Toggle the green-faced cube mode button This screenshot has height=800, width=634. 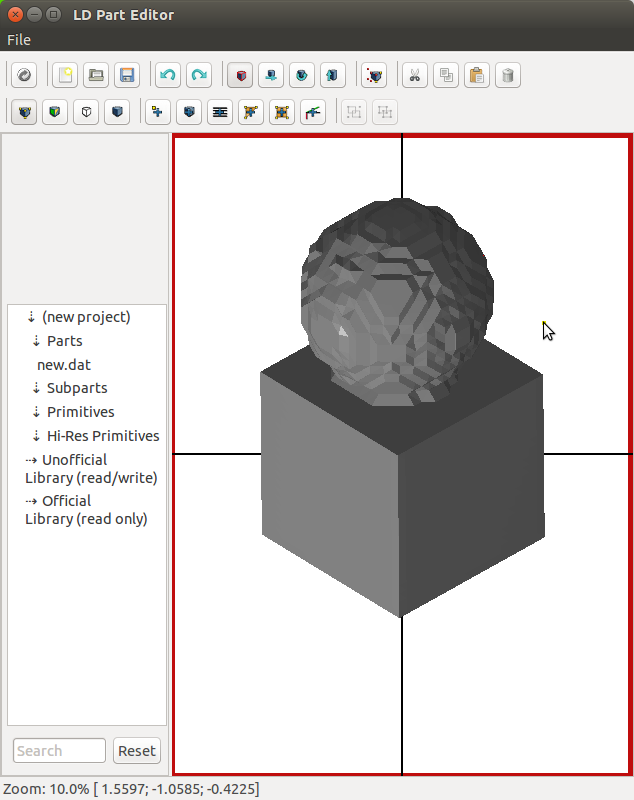tap(56, 112)
